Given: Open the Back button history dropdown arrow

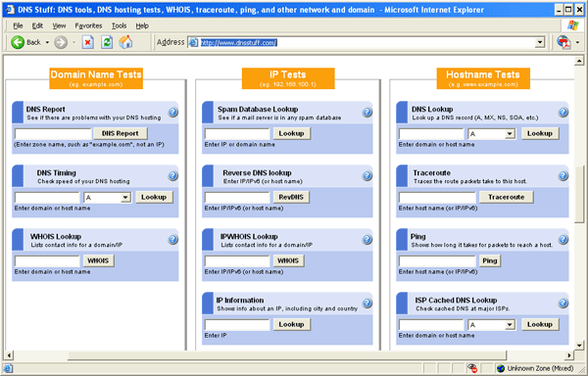Looking at the screenshot, I should (47, 42).
